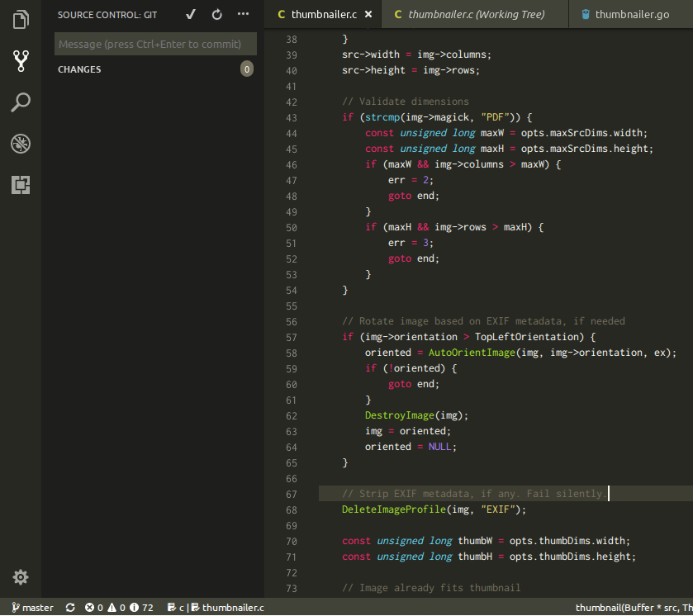This screenshot has height=616, width=693.
Task: Close the thumbnailer.c tab
Action: (368, 15)
